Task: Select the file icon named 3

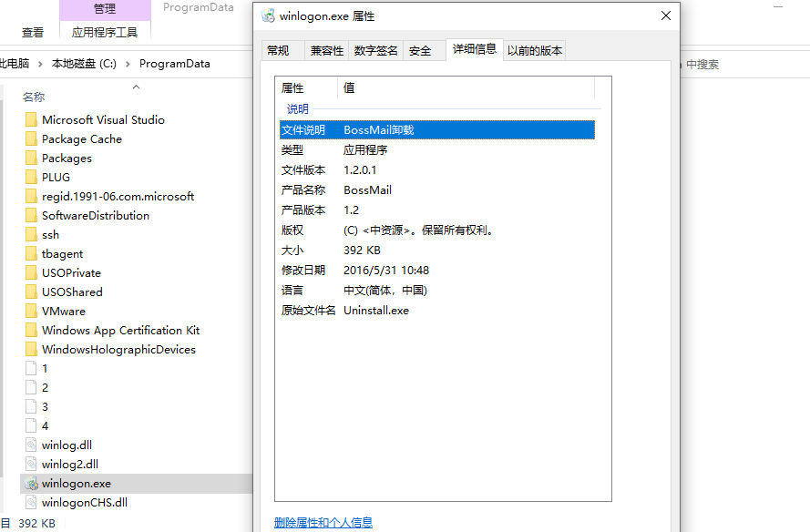Action: click(x=32, y=406)
